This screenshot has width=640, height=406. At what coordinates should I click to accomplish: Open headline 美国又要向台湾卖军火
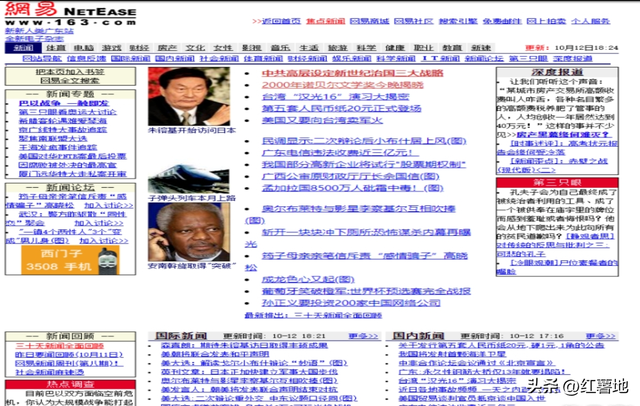(x=322, y=120)
